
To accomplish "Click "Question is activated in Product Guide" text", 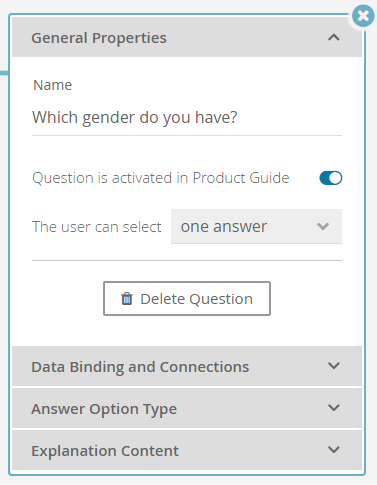I will tap(161, 178).
